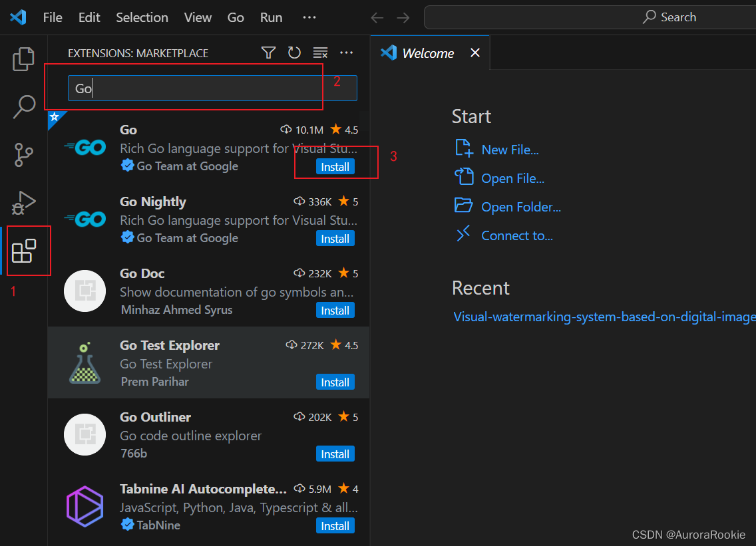Click the Open File icon
Screen dimensions: 756x546
click(464, 176)
